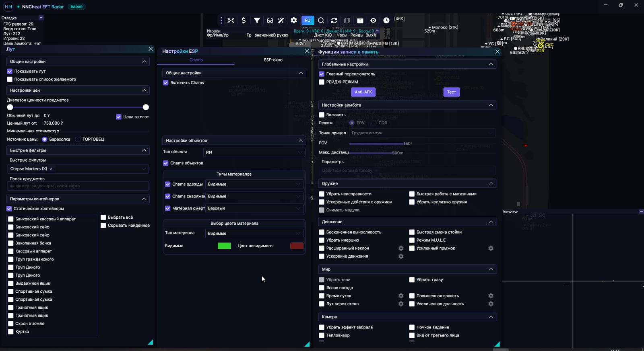Toggle Главный переключатель checkbox

tap(322, 74)
